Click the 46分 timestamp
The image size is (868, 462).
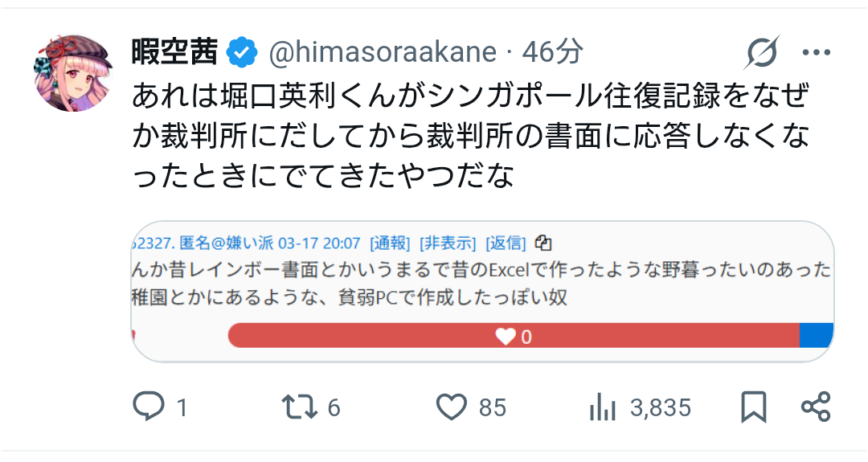(552, 53)
